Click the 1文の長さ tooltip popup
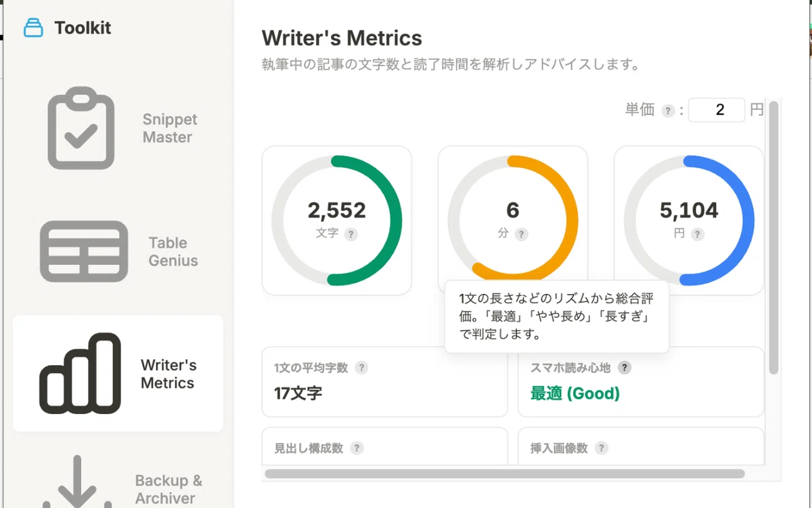812x508 pixels. coord(557,316)
